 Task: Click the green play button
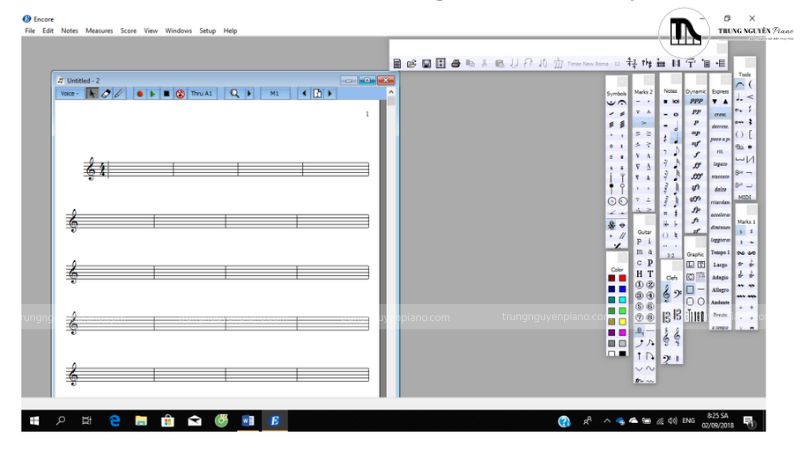(153, 93)
